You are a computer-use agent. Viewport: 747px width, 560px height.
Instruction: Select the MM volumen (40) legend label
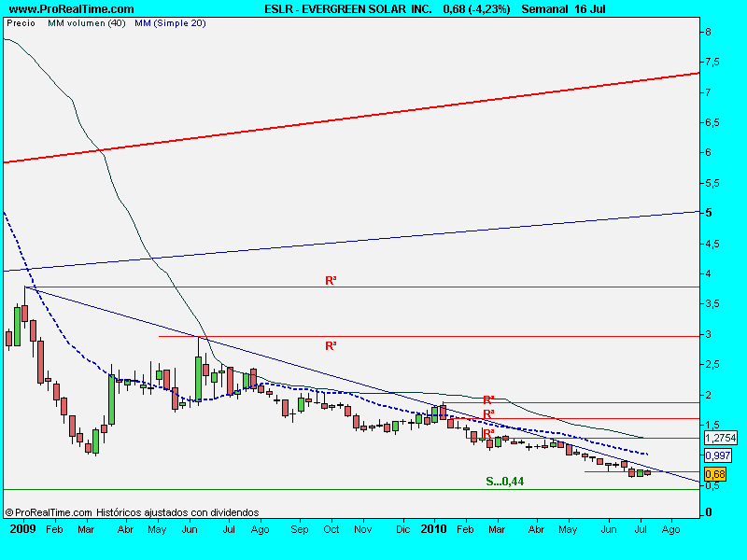[86, 22]
